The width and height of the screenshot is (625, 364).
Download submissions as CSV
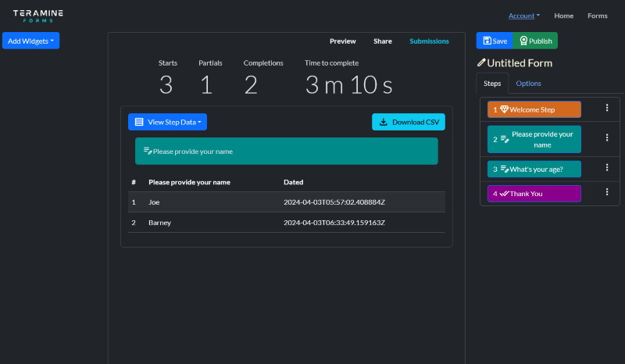click(408, 122)
